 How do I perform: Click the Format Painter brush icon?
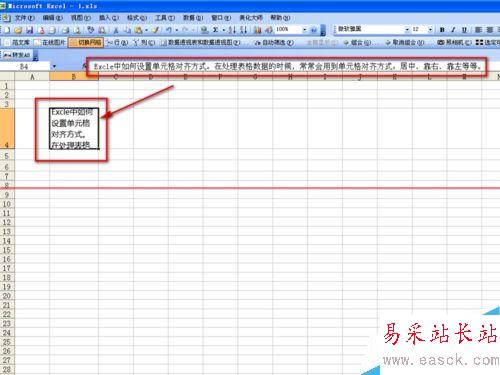tap(155, 30)
